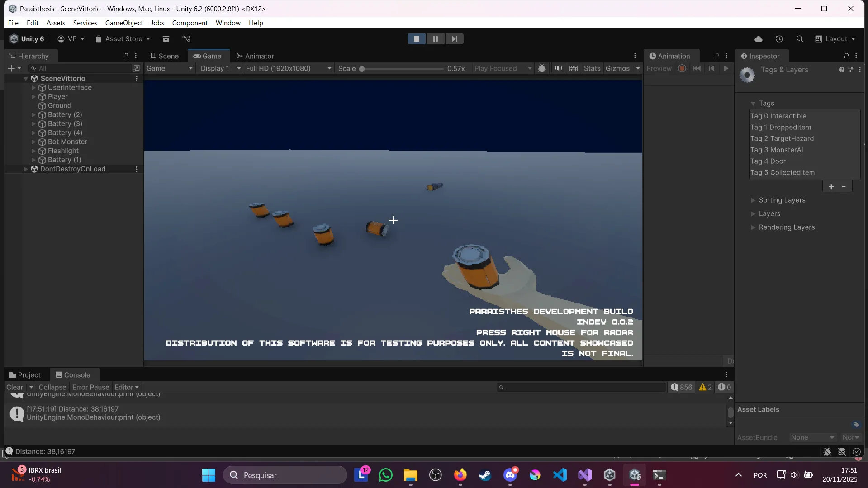Expand the Sorting Layers section
The image size is (868, 488).
click(753, 200)
